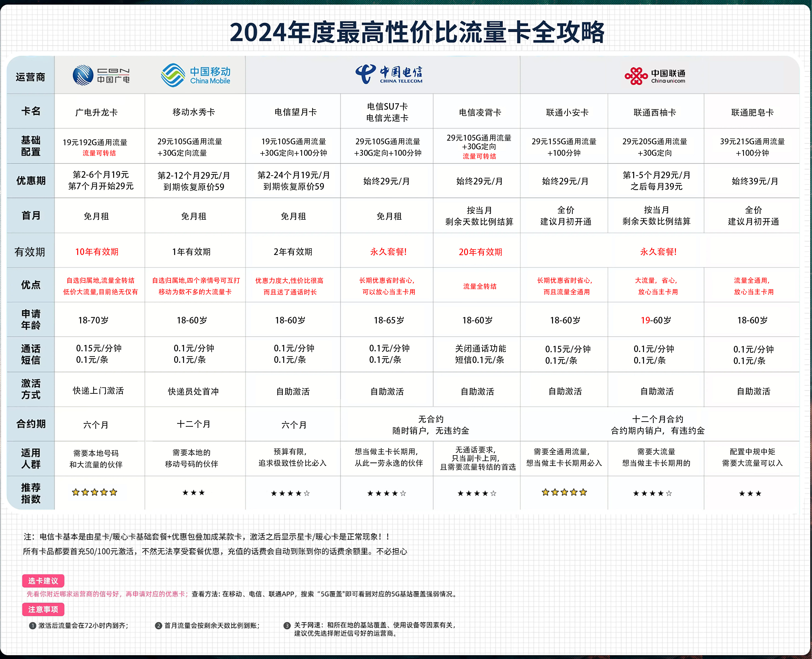Screen dimensions: 812x659
Task: Click 联通小安卡 five gold stars rating
Action: 564,492
